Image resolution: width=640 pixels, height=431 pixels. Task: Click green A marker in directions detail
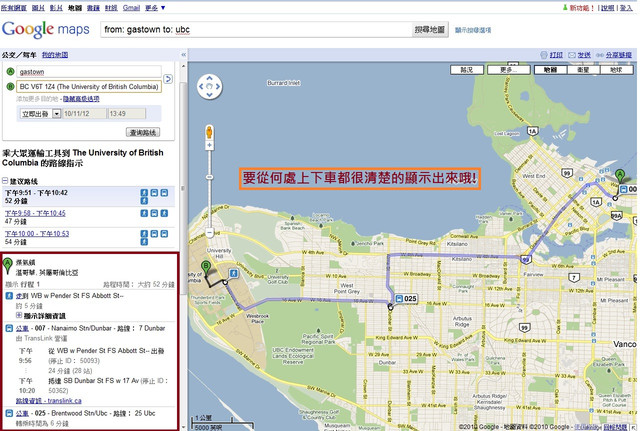(x=7, y=266)
